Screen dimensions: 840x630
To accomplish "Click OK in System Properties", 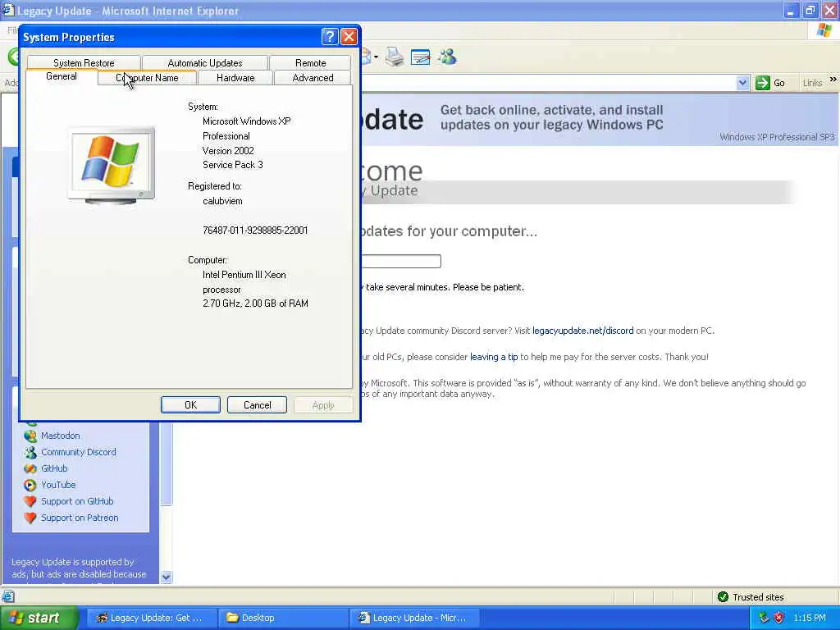I will (190, 405).
